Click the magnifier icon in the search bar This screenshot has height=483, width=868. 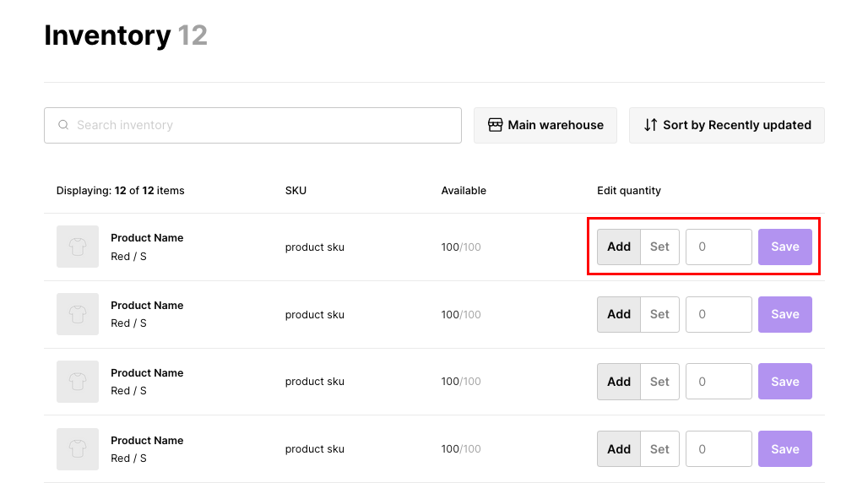(x=63, y=125)
